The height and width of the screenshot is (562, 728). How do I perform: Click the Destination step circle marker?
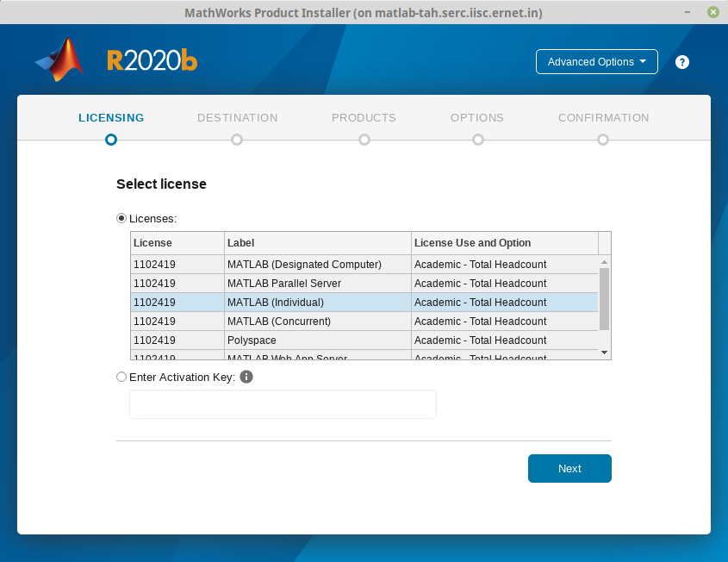237,140
